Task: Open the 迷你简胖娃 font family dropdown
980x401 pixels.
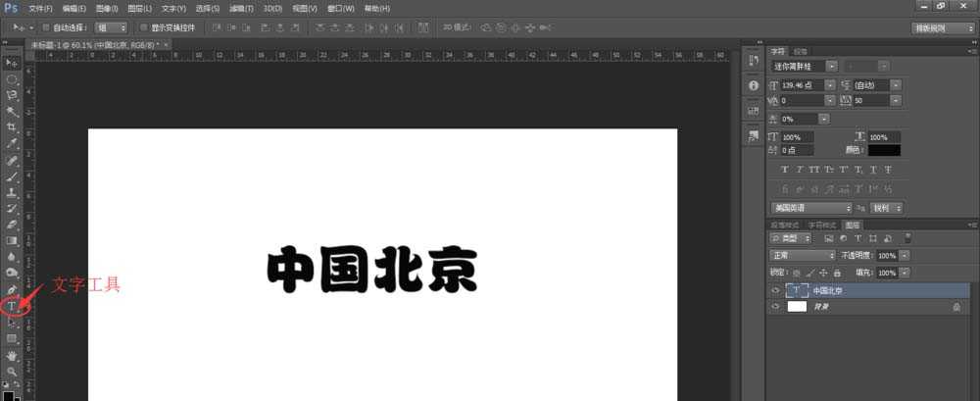Action: (x=831, y=66)
